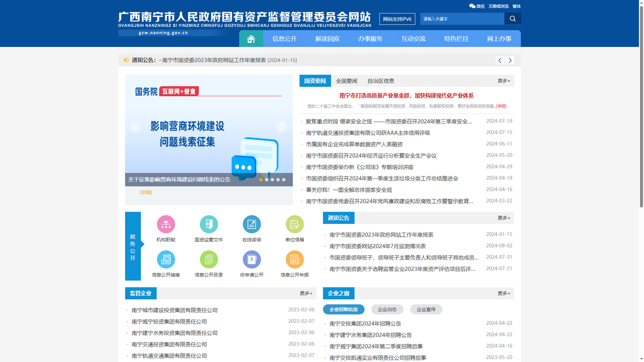
Task: Open 办事服务 navigation menu
Action: [x=370, y=39]
